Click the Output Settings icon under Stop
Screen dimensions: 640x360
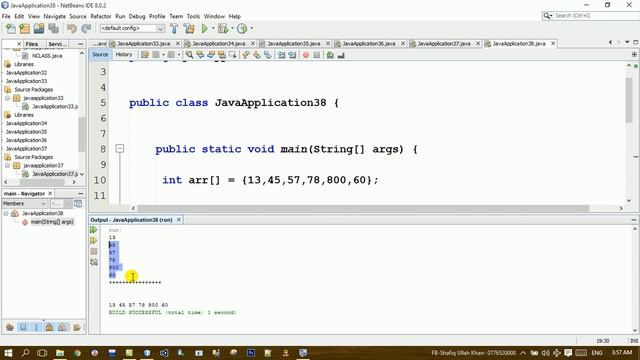93,262
